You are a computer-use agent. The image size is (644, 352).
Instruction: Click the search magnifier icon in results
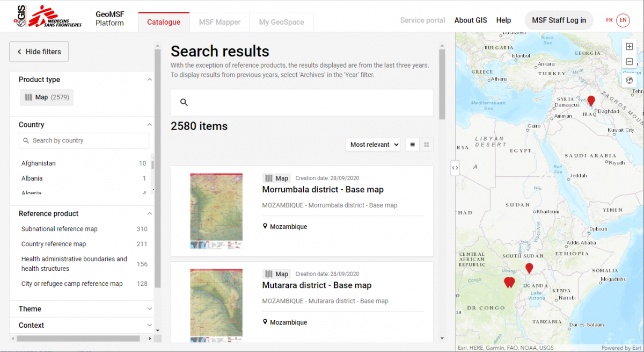point(184,103)
